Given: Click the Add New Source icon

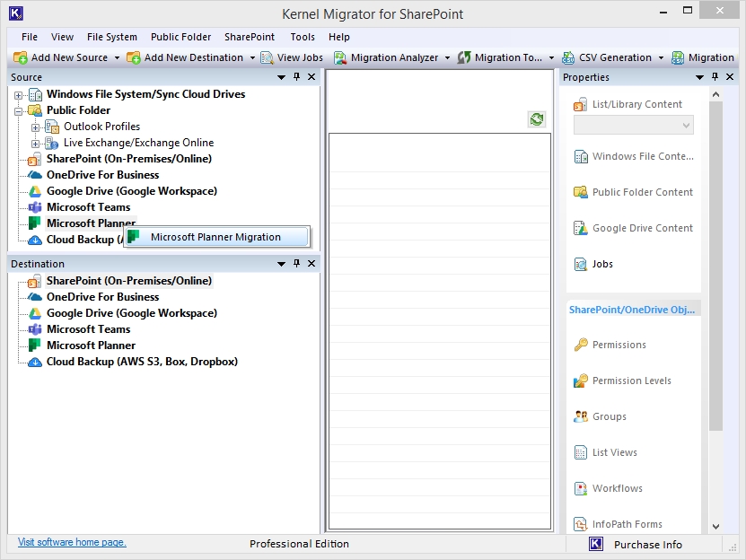Looking at the screenshot, I should click(x=21, y=57).
